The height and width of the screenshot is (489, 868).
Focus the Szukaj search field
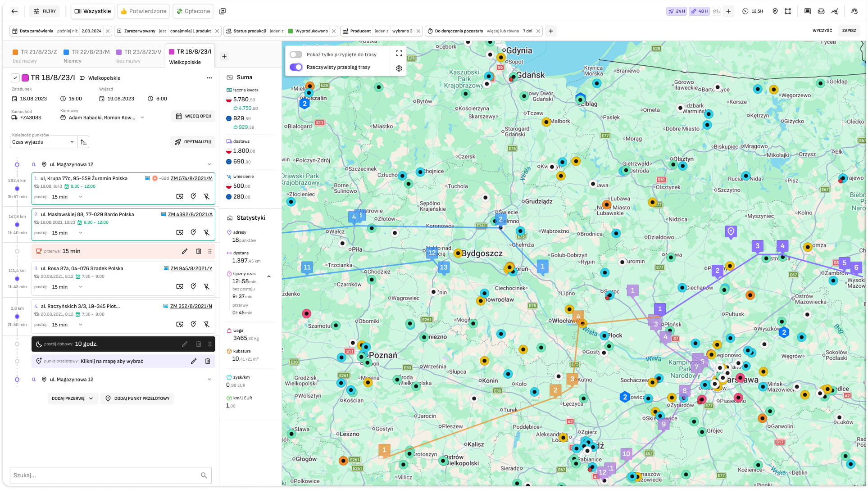click(x=111, y=475)
